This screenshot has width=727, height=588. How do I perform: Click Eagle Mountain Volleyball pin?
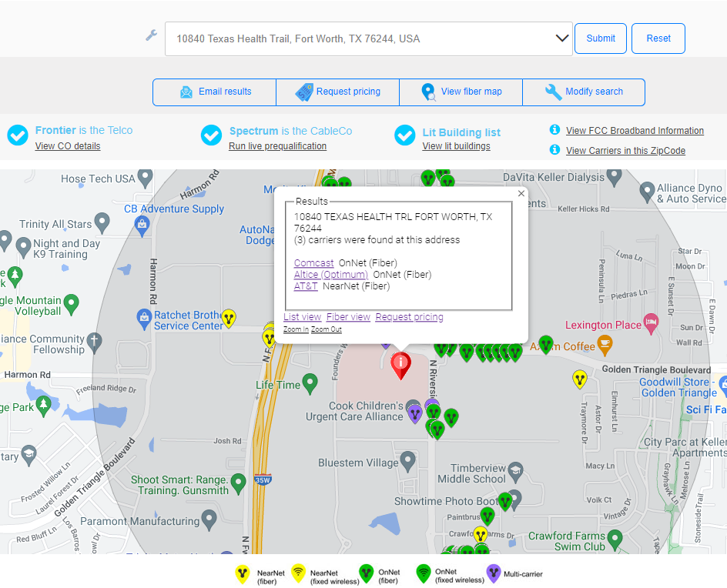click(x=71, y=305)
